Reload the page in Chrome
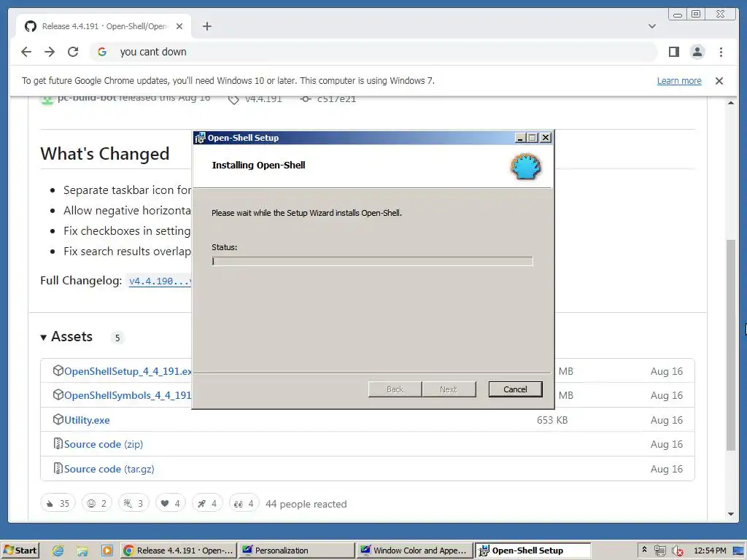Screen dimensions: 747x560 73,52
